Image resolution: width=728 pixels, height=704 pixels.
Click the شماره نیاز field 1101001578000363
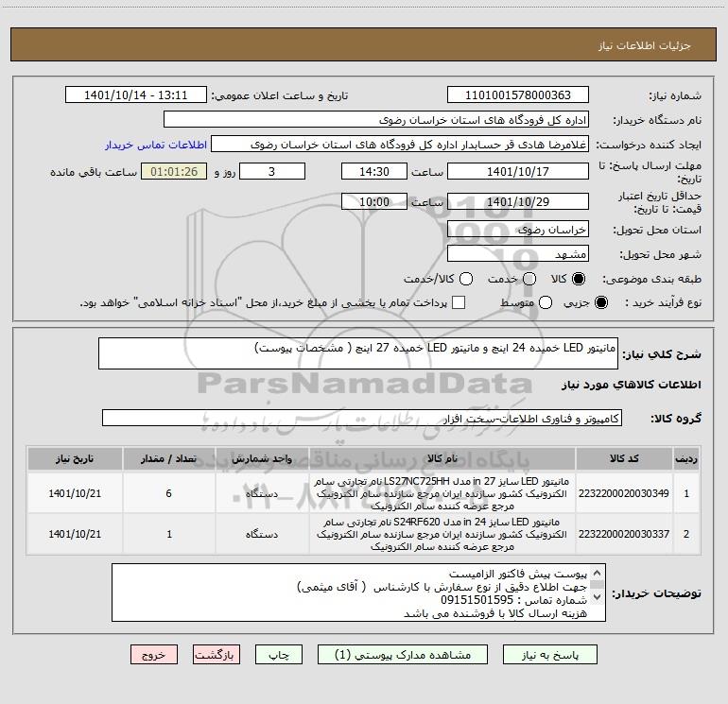518,95
